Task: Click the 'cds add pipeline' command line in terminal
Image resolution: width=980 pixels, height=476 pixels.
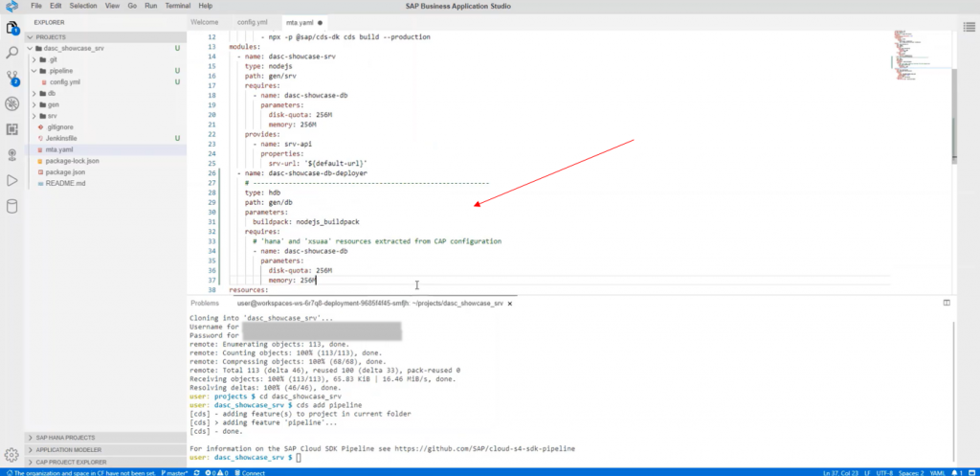Action: 275,405
